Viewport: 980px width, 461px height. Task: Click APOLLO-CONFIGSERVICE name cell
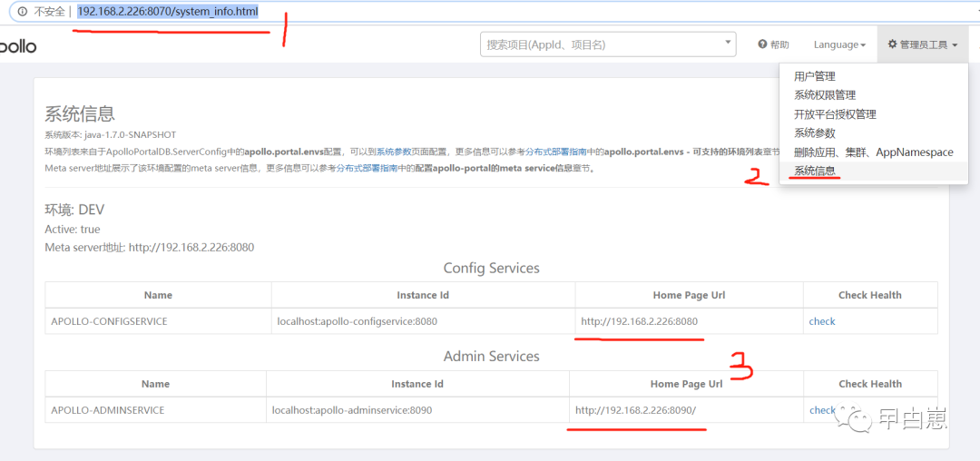(x=158, y=321)
